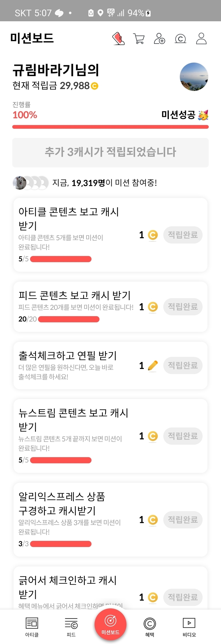The width and height of the screenshot is (221, 644).
Task: Tap the 추가 3캐시가 적립되었습니다 banner
Action: 110,152
